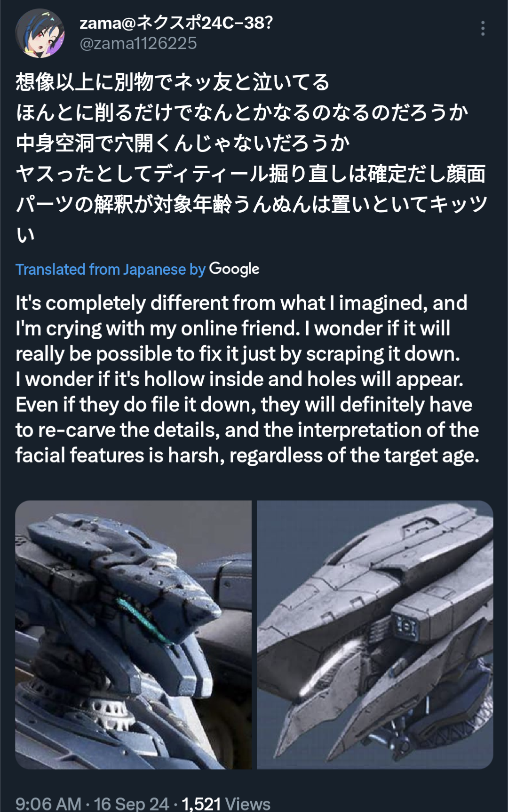Click the square sensor panel in right image

[405, 625]
